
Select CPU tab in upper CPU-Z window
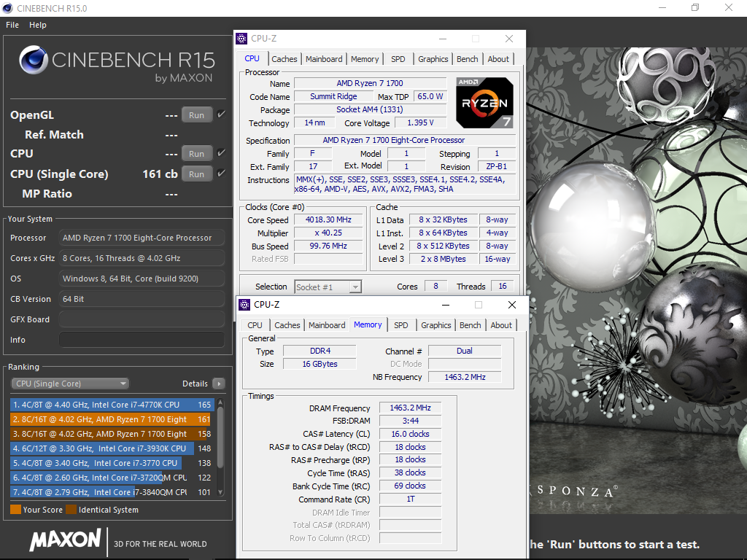coord(252,58)
